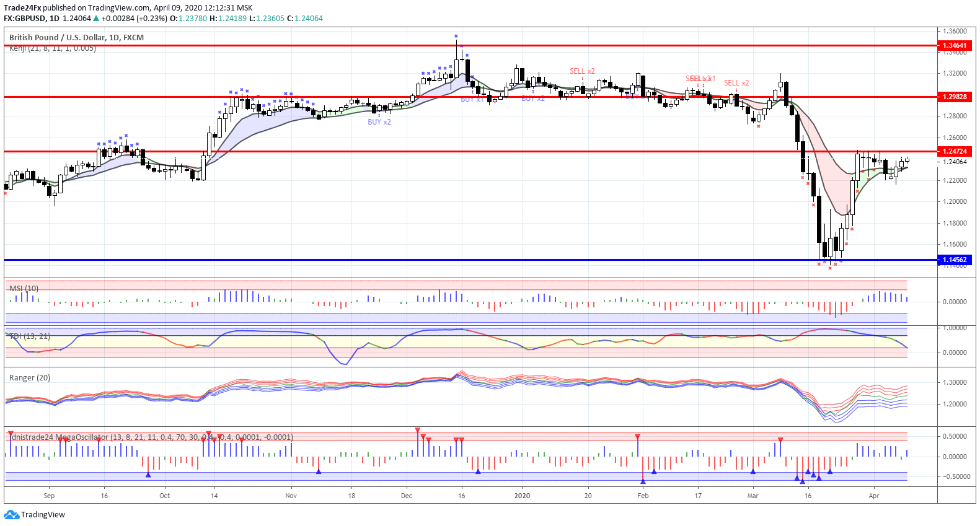Image resolution: width=980 pixels, height=526 pixels.
Task: Click the 0.50000 MegaOscillator scale value
Action: [x=955, y=436]
